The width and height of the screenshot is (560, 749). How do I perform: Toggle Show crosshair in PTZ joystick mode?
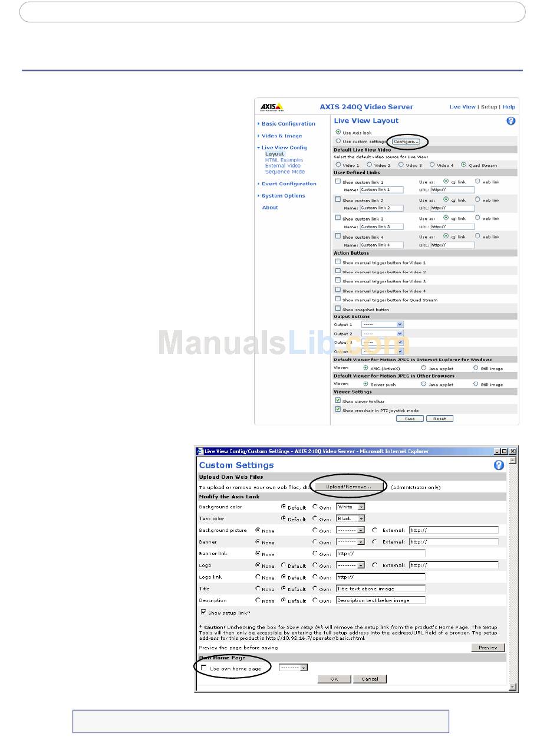(338, 409)
